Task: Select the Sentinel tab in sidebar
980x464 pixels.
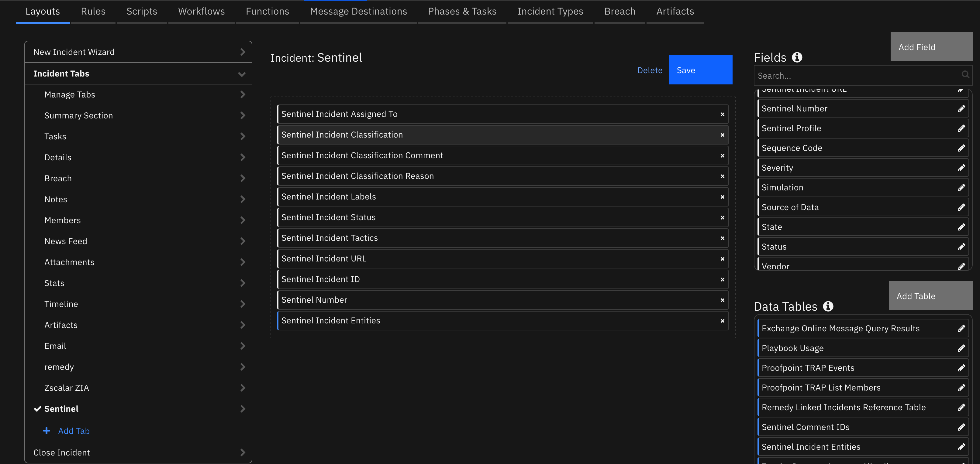Action: (x=138, y=409)
